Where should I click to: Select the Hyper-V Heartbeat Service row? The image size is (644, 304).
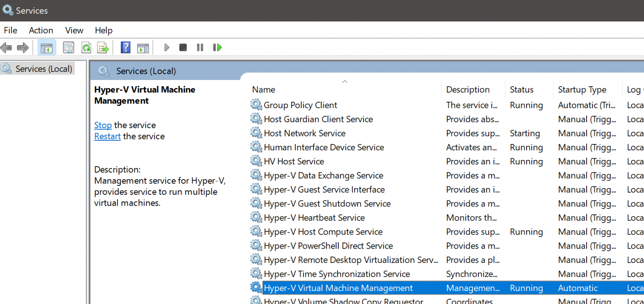coord(314,217)
